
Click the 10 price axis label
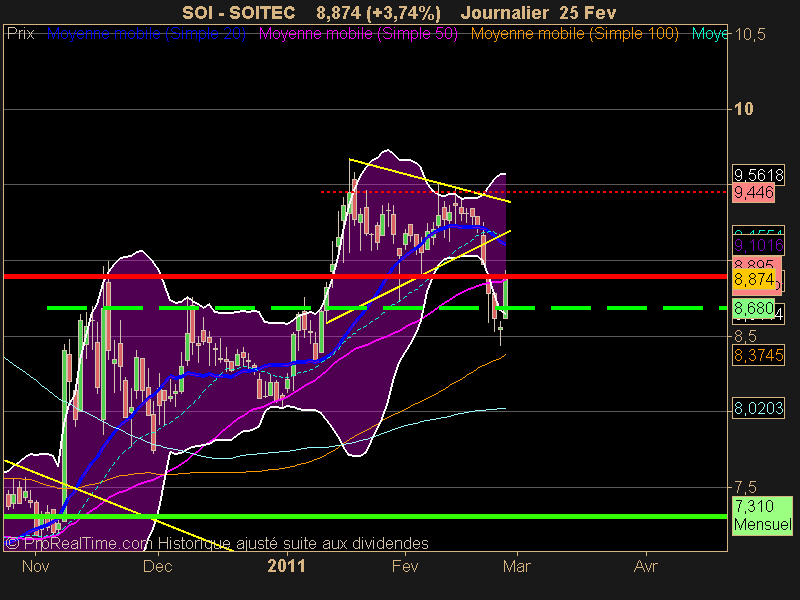point(743,109)
